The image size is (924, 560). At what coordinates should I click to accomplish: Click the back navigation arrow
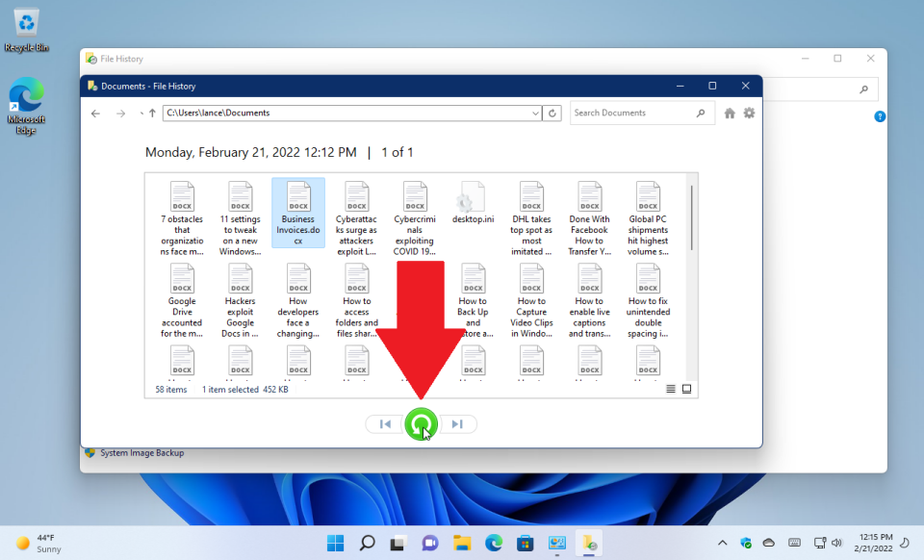(95, 114)
